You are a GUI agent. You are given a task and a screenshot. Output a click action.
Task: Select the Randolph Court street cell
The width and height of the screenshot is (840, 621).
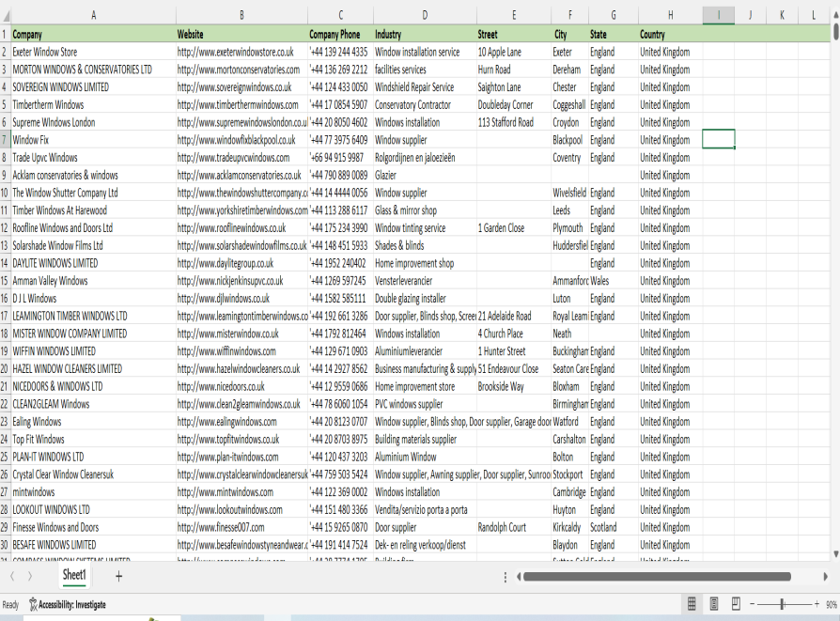pos(514,527)
